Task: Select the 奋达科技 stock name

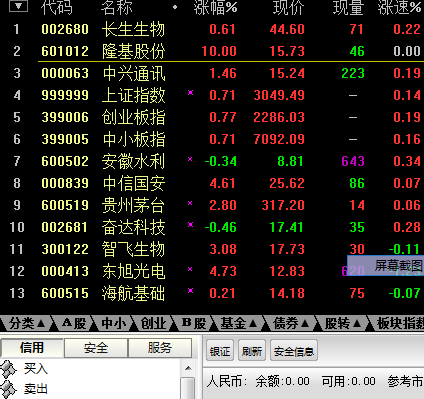Action: [133, 227]
